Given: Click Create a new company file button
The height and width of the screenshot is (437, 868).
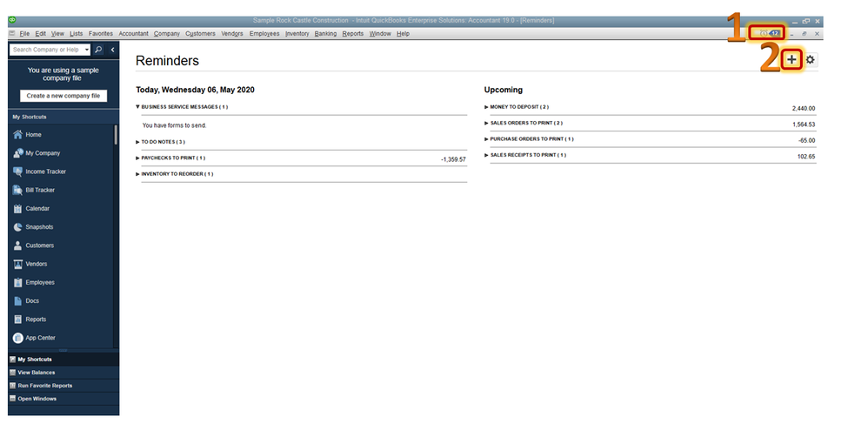Looking at the screenshot, I should [63, 96].
